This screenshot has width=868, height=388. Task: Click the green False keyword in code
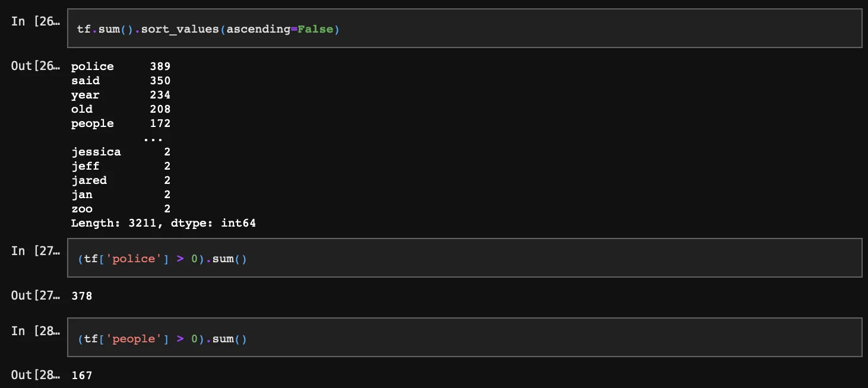click(x=316, y=29)
